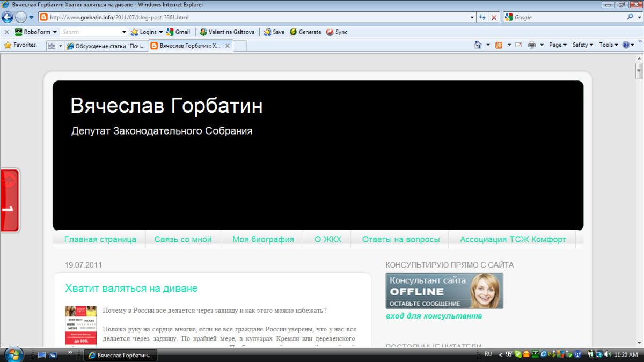Open the Хватит валяться на диване post

[131, 289]
